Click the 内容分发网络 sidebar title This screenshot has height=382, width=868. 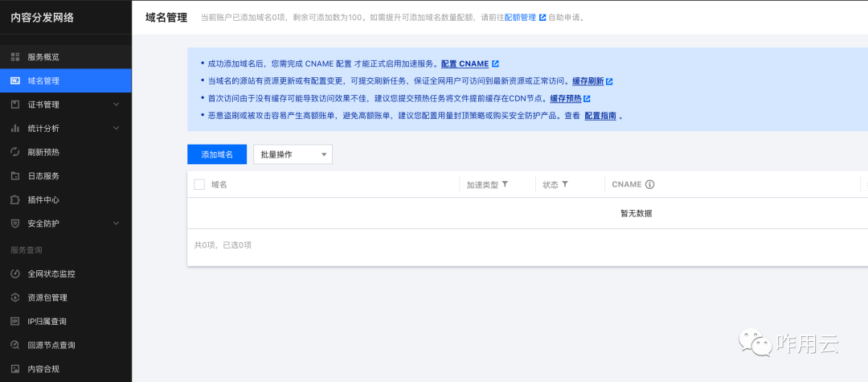click(42, 17)
